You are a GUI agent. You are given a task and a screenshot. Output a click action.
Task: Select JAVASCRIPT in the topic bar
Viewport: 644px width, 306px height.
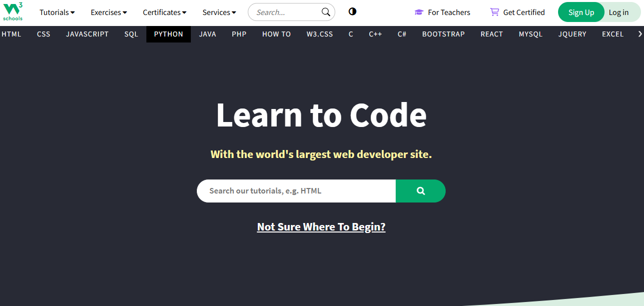click(x=87, y=34)
